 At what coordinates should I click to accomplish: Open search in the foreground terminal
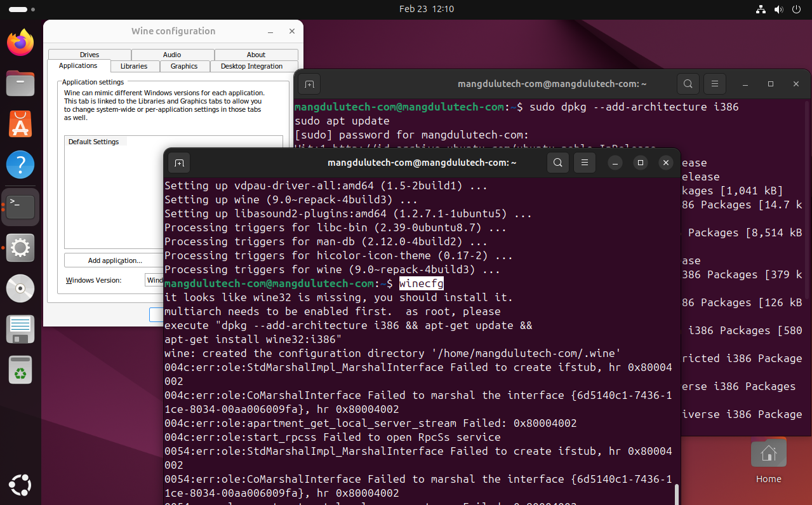coord(557,163)
